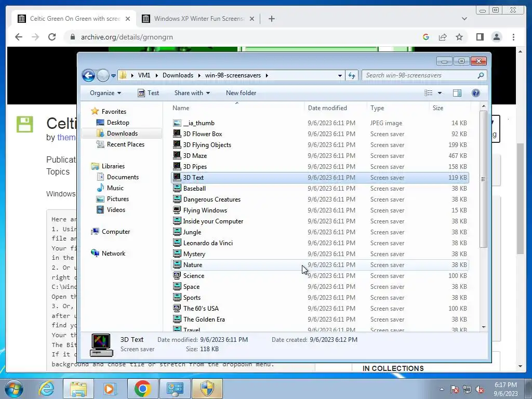Click the Explorer back arrow button
The height and width of the screenshot is (399, 532).
tap(88, 75)
